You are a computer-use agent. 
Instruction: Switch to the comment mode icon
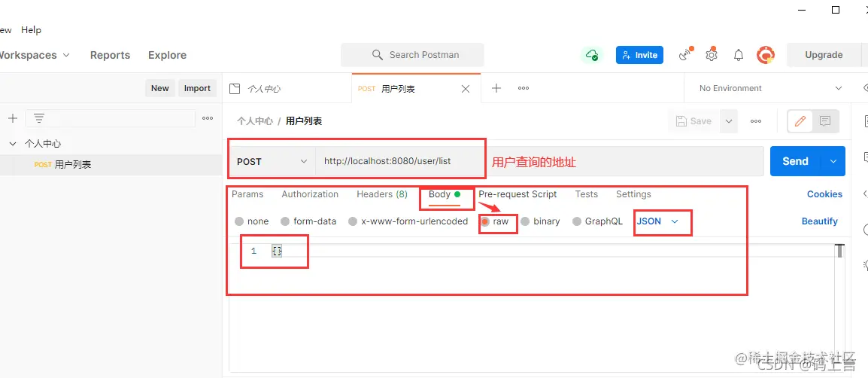click(825, 121)
